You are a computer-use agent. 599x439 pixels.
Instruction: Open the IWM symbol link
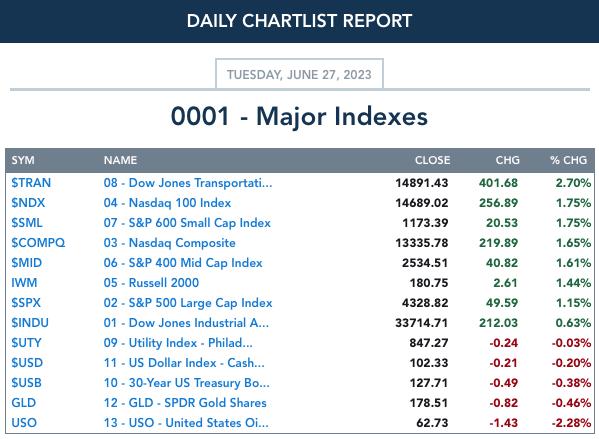[x=24, y=283]
